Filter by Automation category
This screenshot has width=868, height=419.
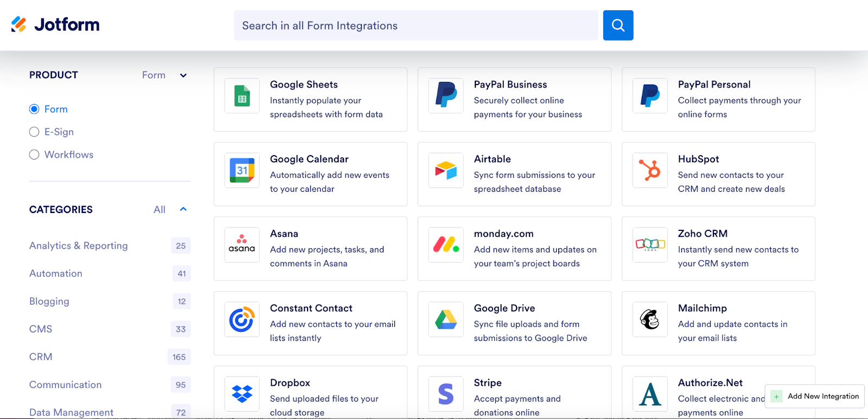[56, 273]
